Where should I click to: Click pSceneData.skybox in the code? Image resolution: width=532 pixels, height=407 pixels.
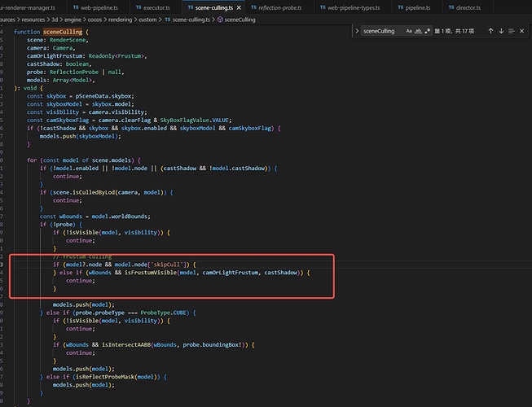pyautogui.click(x=103, y=96)
